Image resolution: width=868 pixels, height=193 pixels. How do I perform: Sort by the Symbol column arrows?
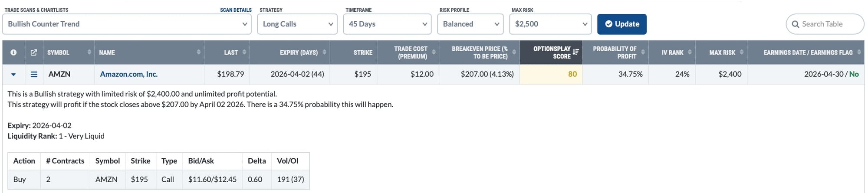tap(89, 52)
